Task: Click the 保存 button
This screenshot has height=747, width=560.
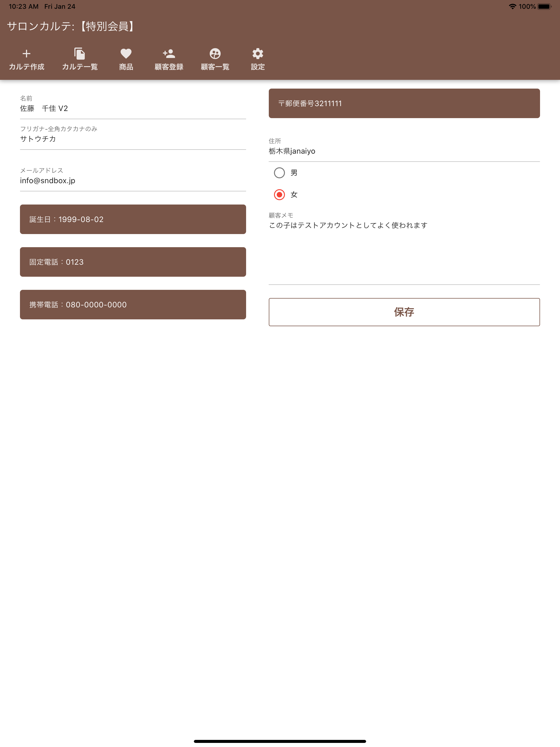Action: pos(404,312)
